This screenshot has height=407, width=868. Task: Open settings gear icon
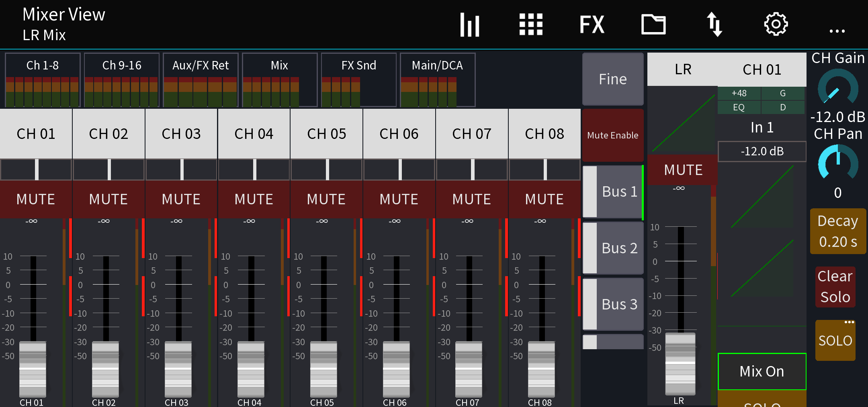point(776,25)
